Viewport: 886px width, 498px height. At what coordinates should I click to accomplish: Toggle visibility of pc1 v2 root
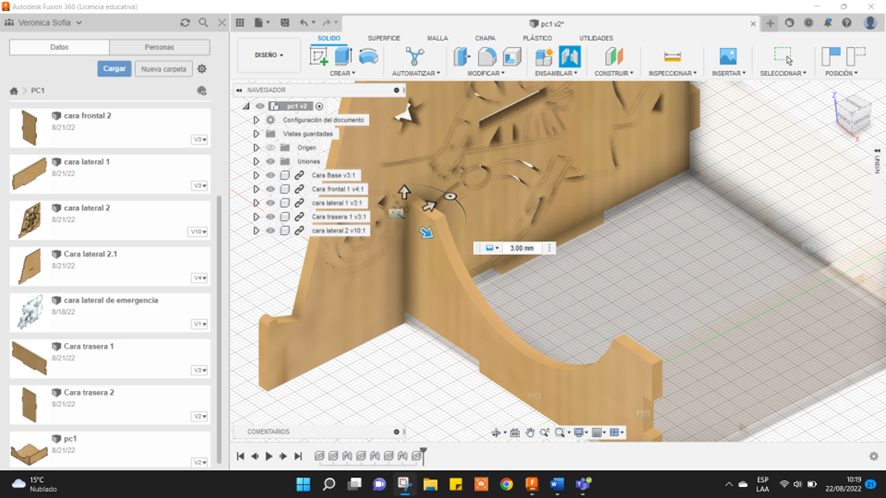click(x=260, y=106)
